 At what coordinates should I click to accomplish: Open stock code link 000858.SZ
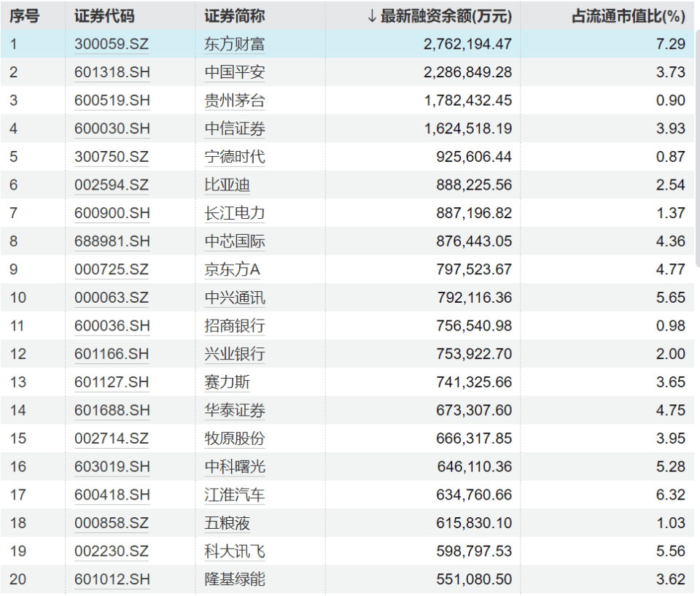(112, 523)
